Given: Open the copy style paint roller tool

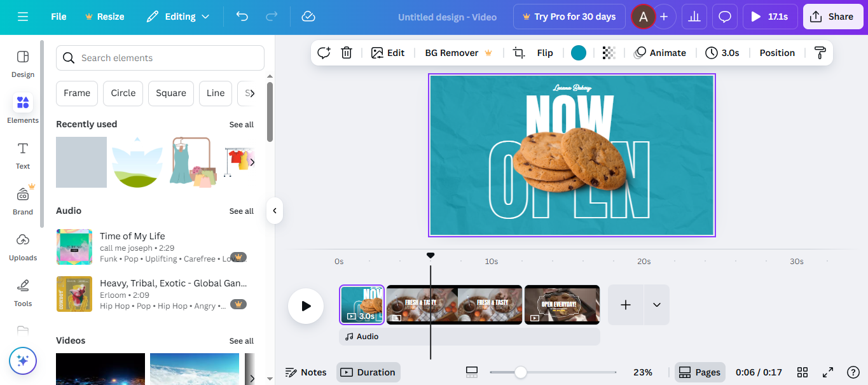Looking at the screenshot, I should click(x=819, y=52).
